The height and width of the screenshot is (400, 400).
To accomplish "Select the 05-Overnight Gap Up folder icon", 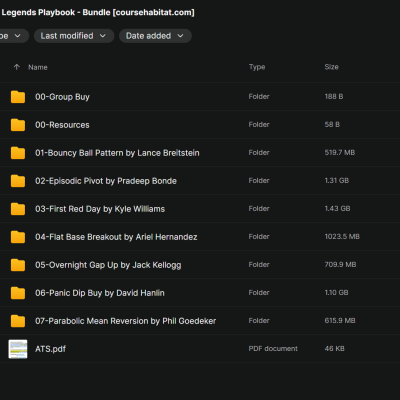I will point(18,265).
